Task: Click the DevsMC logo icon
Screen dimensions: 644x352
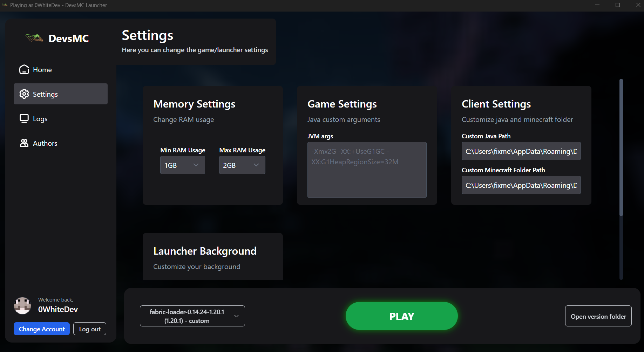Action: (x=34, y=38)
